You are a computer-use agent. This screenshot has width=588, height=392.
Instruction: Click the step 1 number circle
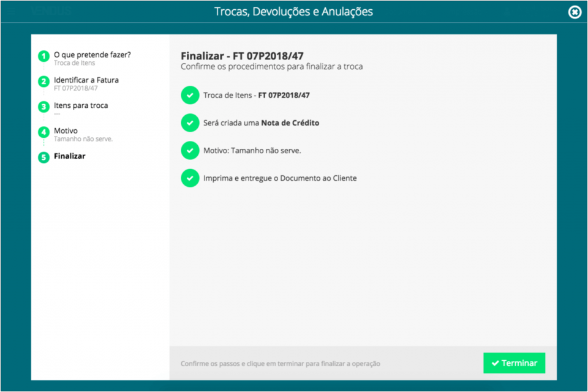click(43, 56)
